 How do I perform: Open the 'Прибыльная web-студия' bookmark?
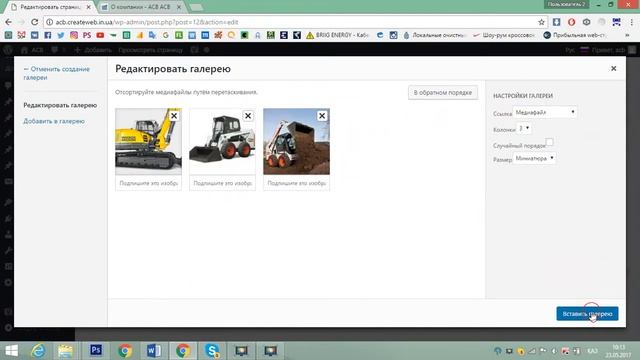coord(575,36)
